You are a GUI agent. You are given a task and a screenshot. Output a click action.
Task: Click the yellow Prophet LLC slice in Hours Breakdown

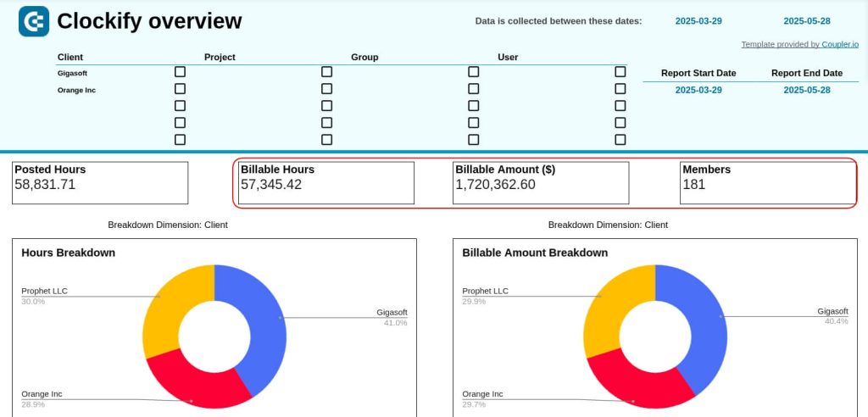169,308
